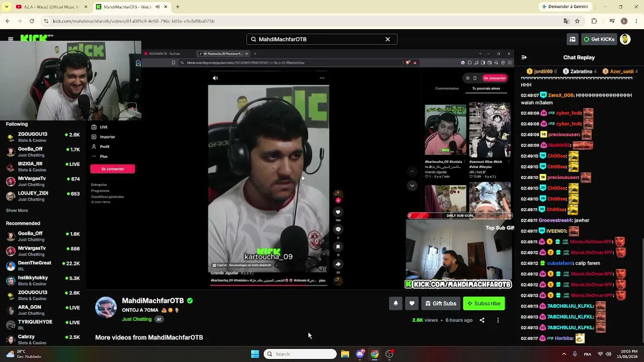Image resolution: width=644 pixels, height=362 pixels.
Task: Open the Windows Start menu
Action: (255, 354)
